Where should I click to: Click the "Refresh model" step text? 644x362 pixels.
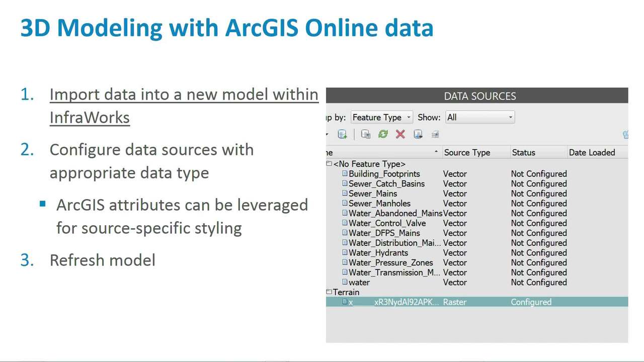point(103,260)
